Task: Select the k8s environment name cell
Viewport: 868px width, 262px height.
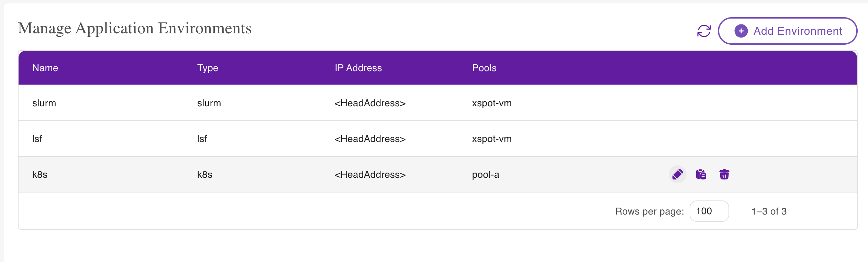Action: [x=40, y=175]
